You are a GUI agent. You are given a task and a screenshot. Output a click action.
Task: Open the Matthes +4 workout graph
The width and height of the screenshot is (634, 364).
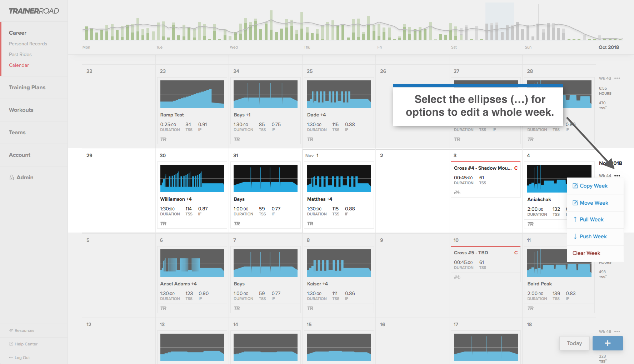[x=339, y=178]
